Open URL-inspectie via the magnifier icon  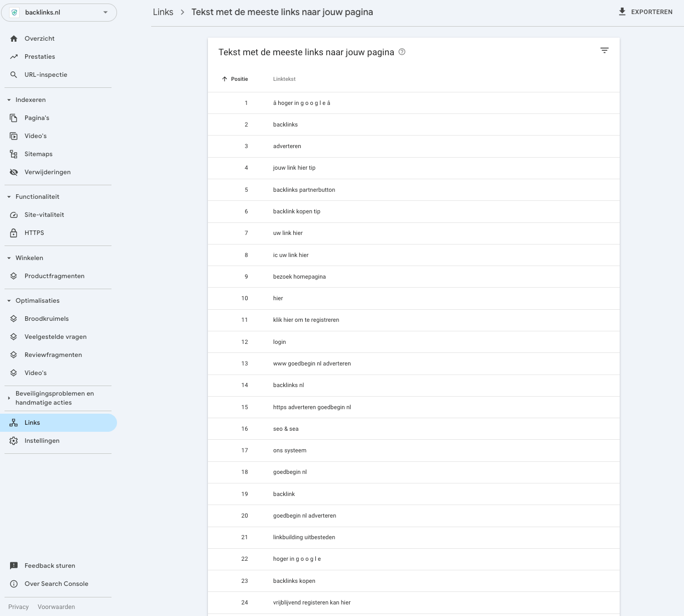(14, 74)
